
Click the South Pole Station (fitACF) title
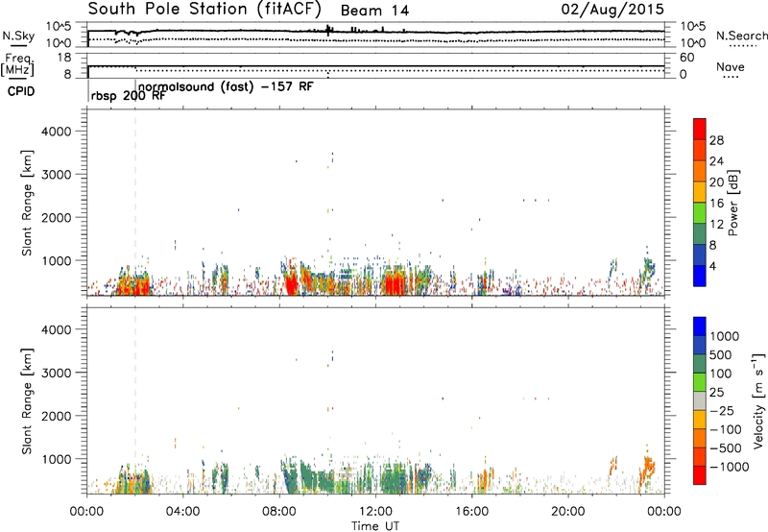click(x=204, y=10)
